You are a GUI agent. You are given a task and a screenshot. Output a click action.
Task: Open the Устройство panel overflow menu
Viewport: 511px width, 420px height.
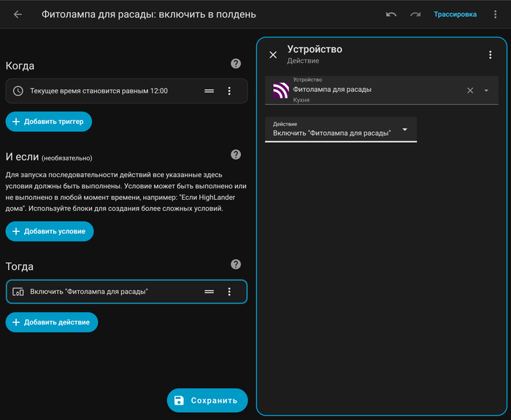[491, 55]
